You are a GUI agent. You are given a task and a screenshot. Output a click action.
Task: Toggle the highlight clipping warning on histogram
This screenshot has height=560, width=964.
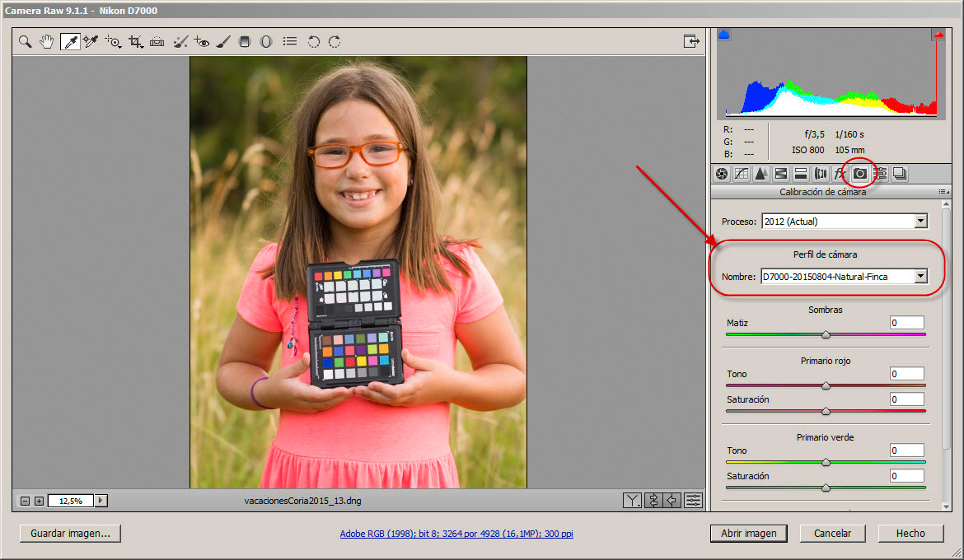pos(937,33)
